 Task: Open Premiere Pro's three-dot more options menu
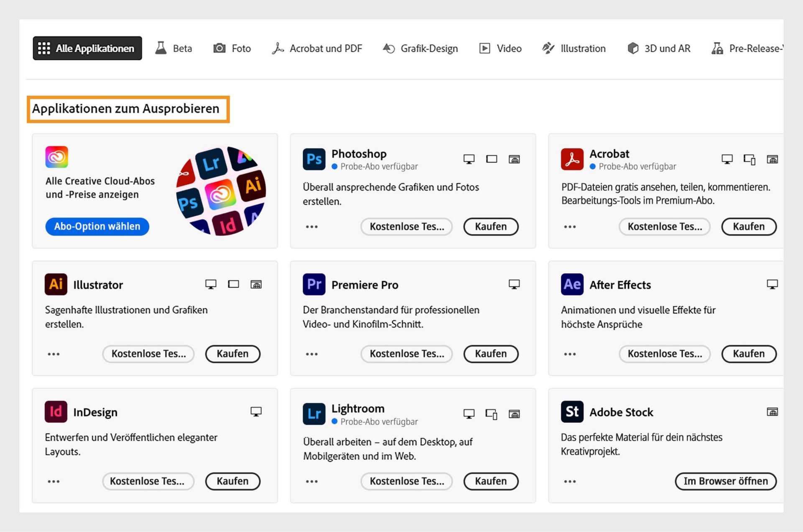[x=312, y=354]
